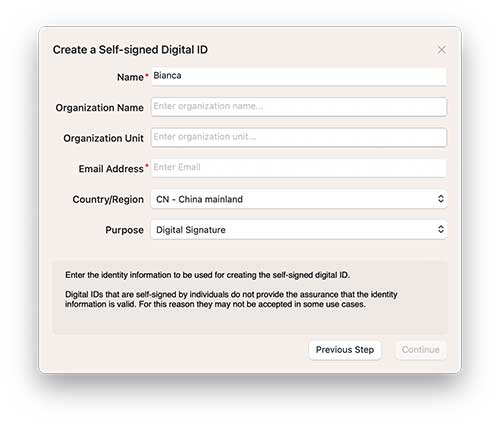
Task: Click the Organization Name label
Action: point(100,108)
